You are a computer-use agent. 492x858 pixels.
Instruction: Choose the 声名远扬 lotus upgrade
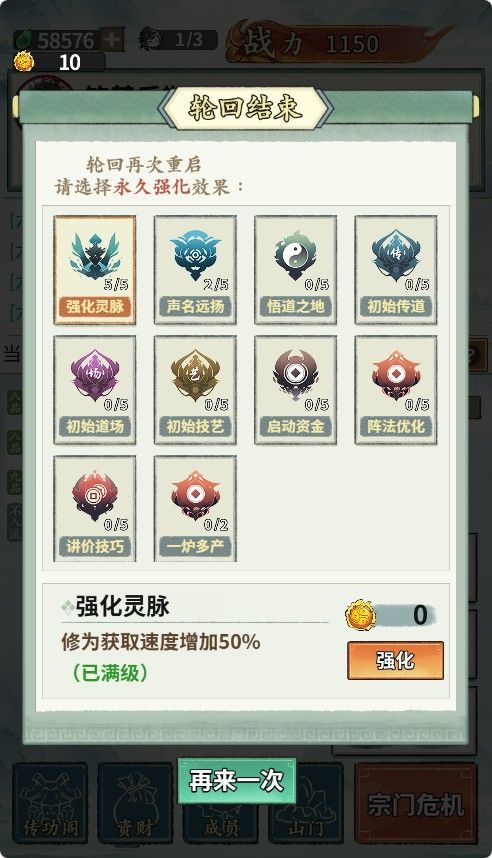point(195,270)
